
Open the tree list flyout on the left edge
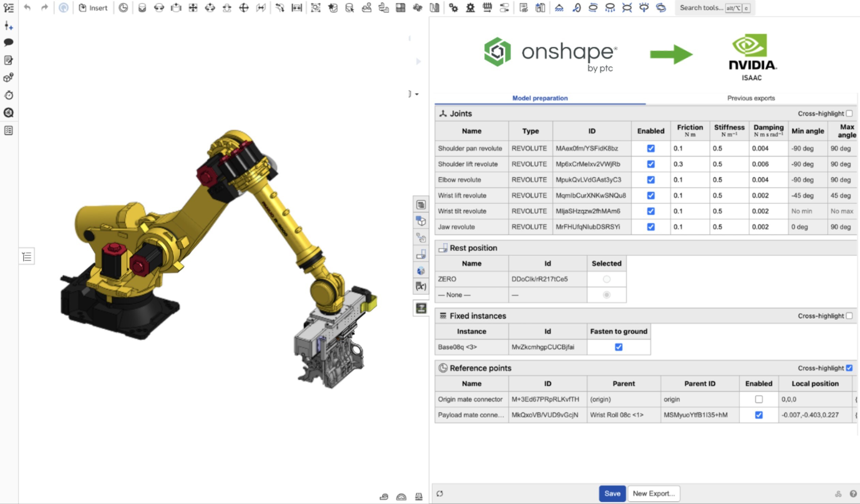tap(27, 256)
